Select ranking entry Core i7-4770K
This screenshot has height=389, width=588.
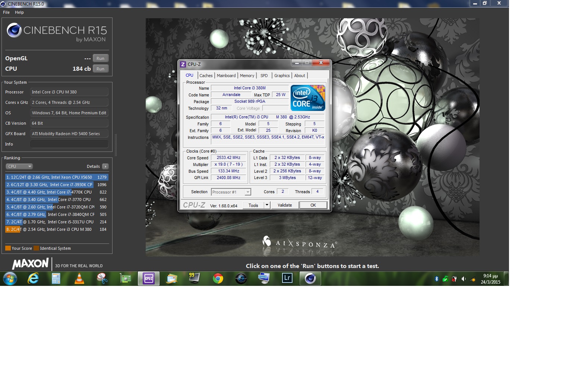(x=57, y=192)
